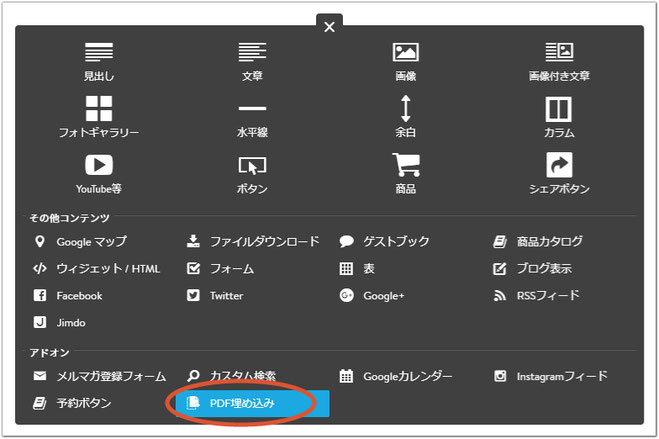Add 予約ボタン booking button addon
Screen dimensions: 659x439
pos(72,403)
